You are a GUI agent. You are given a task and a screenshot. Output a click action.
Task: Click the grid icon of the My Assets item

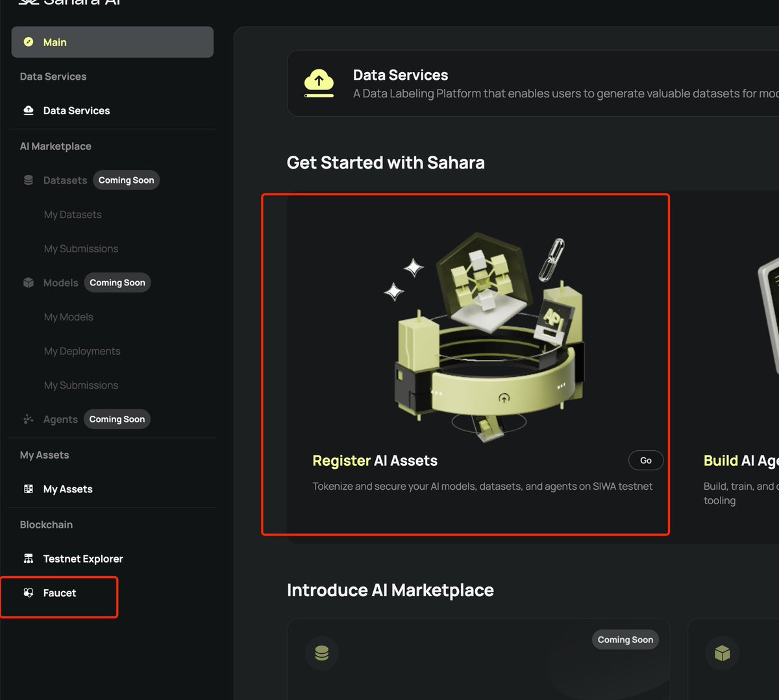pyautogui.click(x=29, y=489)
